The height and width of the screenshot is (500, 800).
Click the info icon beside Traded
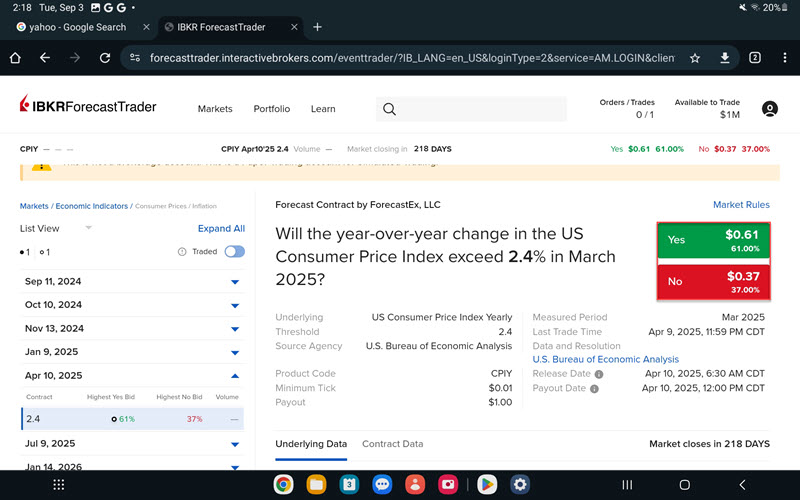coord(182,252)
